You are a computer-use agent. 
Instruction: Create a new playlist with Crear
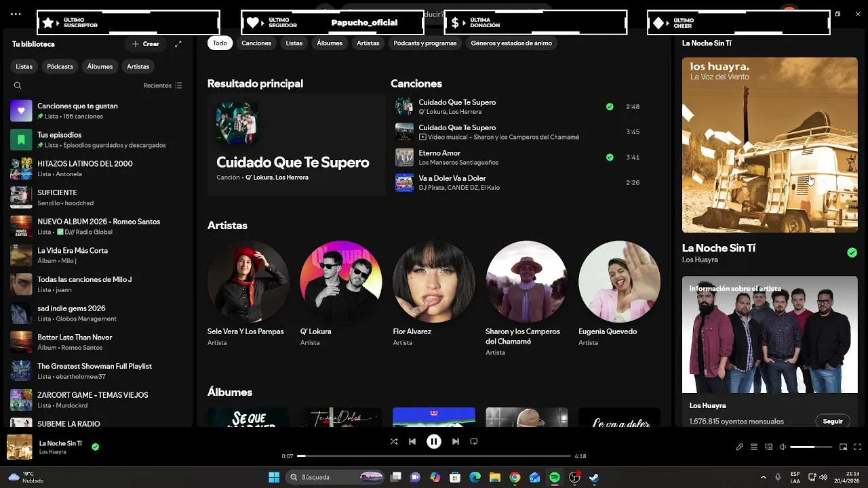145,44
